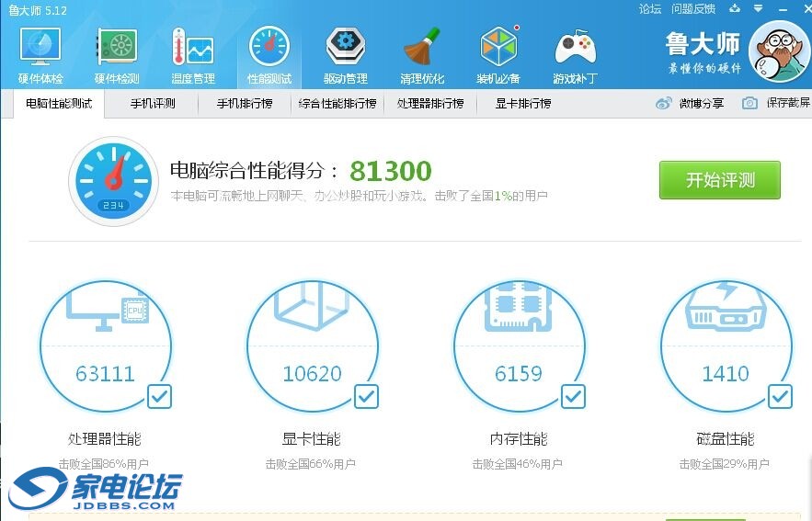Click the memory score 6159
Screen dimensions: 812x521
pyautogui.click(x=519, y=374)
